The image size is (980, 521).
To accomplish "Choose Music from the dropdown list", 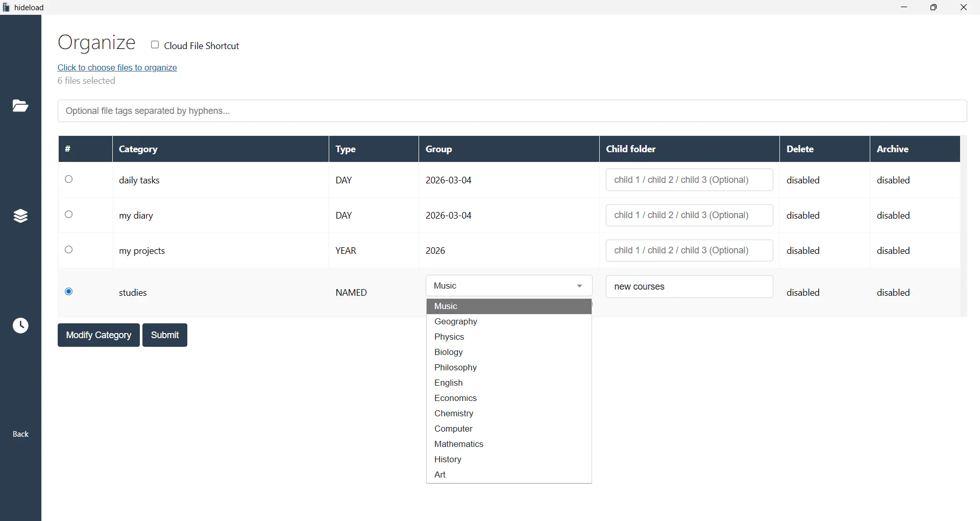I will [x=509, y=306].
